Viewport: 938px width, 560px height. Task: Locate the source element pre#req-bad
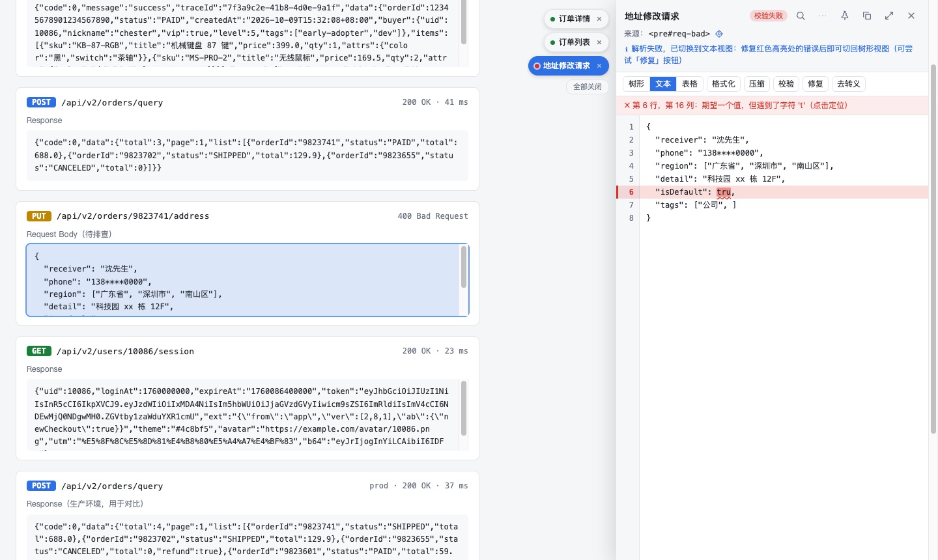719,34
